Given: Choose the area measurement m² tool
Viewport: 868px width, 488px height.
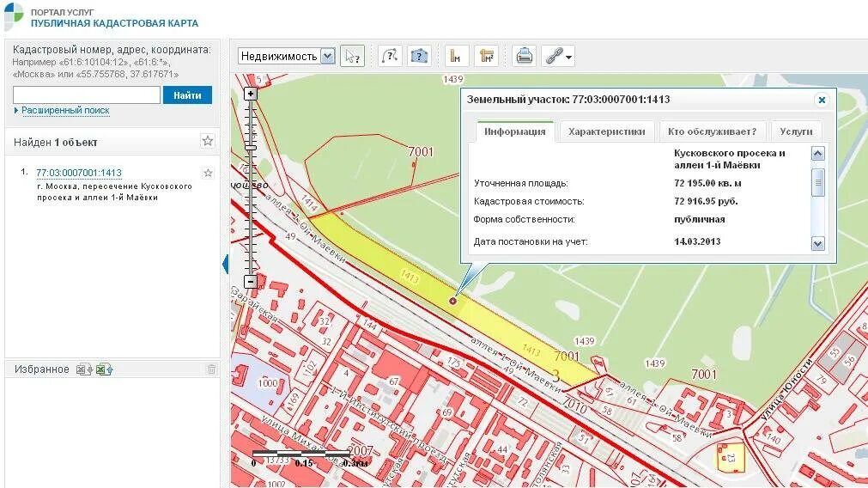Looking at the screenshot, I should [x=487, y=56].
